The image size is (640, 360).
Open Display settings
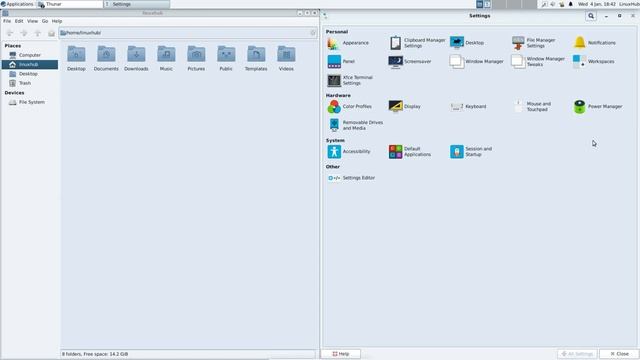(x=404, y=107)
